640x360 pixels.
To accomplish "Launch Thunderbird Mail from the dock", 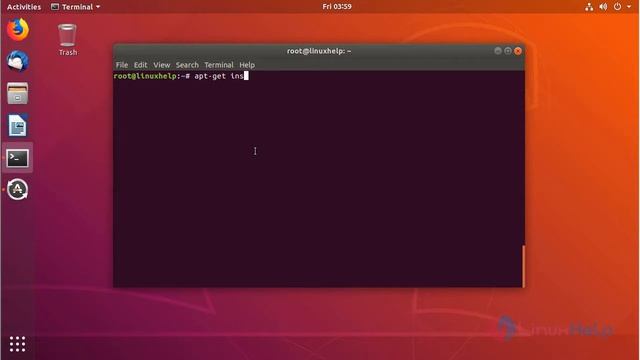I will coord(18,61).
